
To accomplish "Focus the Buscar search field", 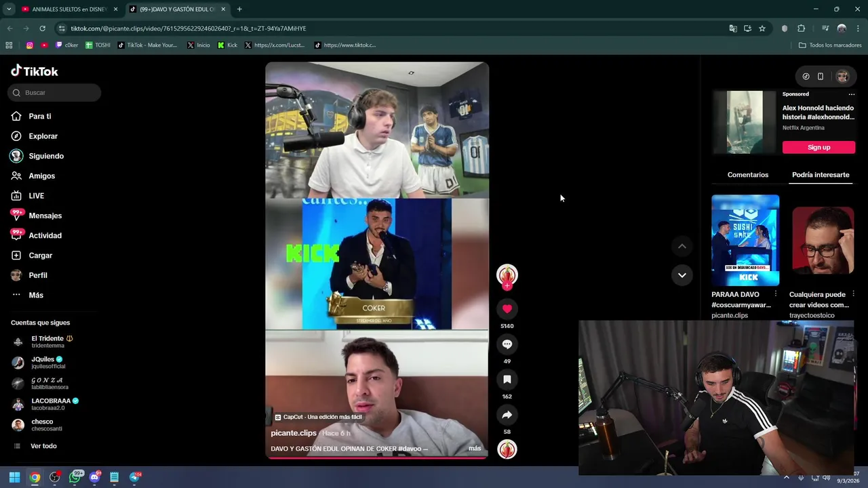I will [x=54, y=93].
